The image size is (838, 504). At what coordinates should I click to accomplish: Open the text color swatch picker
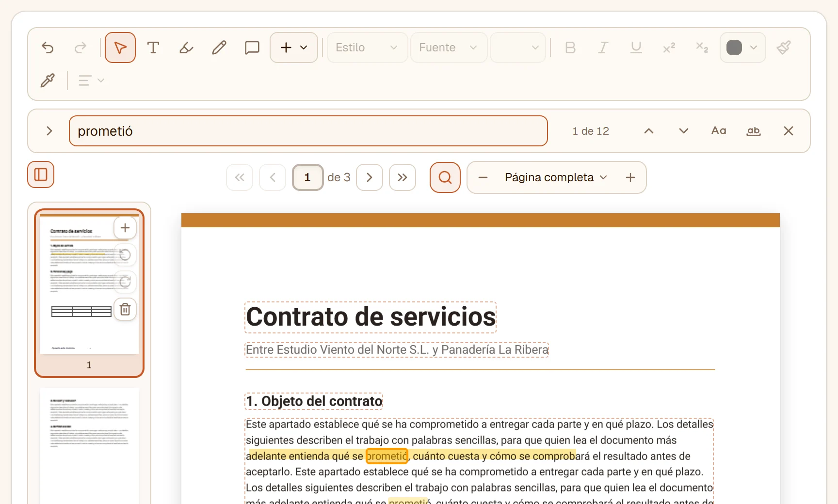pos(742,47)
